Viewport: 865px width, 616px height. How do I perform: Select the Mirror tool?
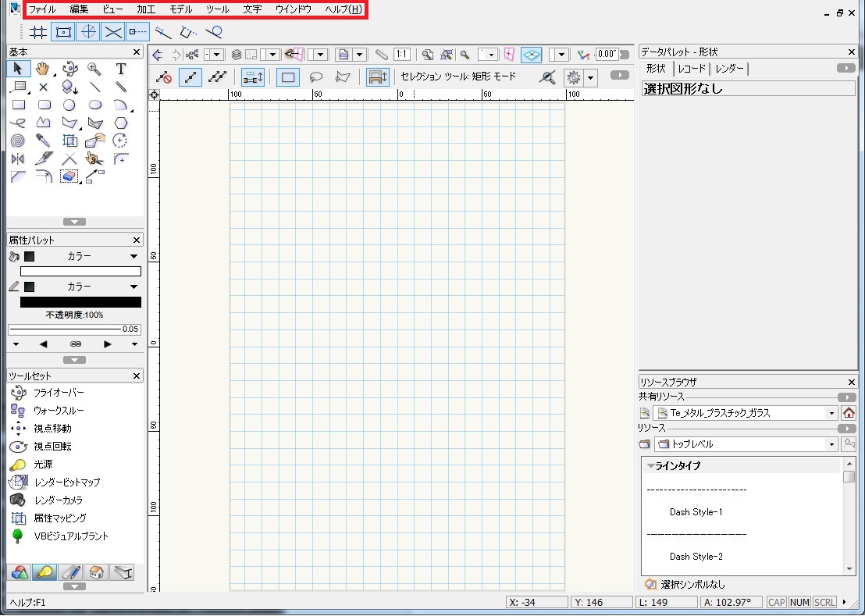(18, 158)
